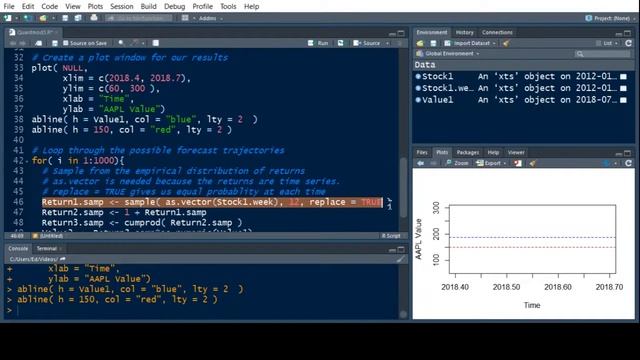This screenshot has width=640, height=360.
Task: Open the Profile menu
Action: pos(202,7)
